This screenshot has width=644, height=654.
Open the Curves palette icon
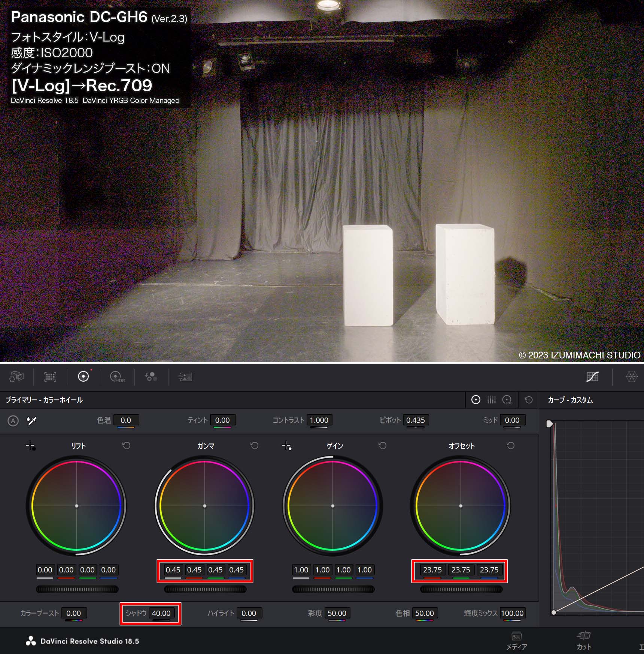592,376
